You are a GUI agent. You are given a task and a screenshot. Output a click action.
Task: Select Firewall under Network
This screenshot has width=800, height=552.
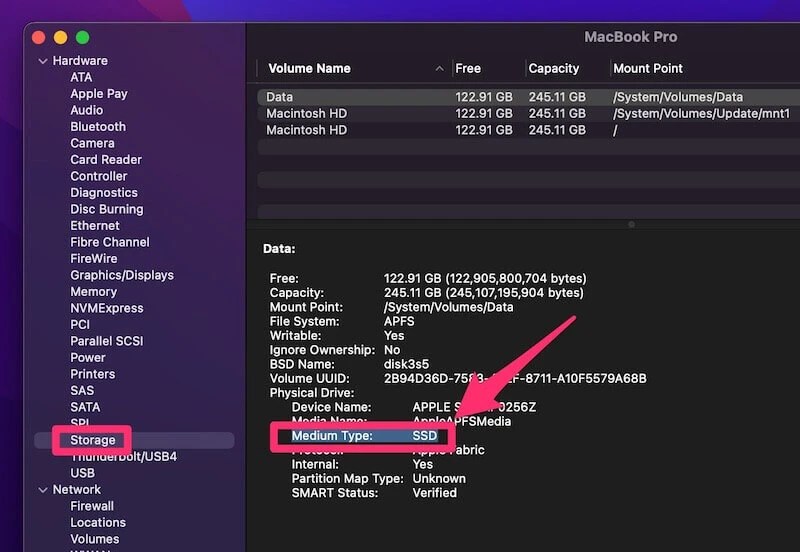click(92, 506)
